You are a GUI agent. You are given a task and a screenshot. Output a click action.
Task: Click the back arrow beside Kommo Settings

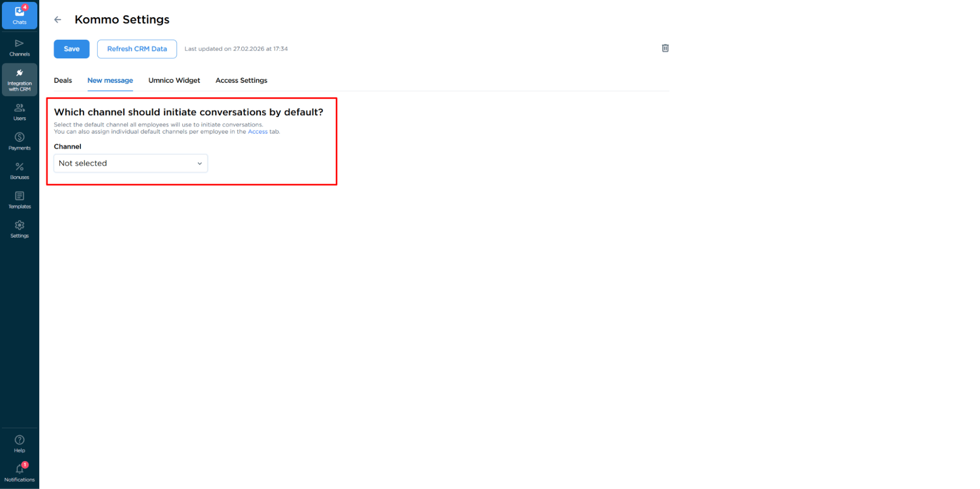[x=58, y=20]
